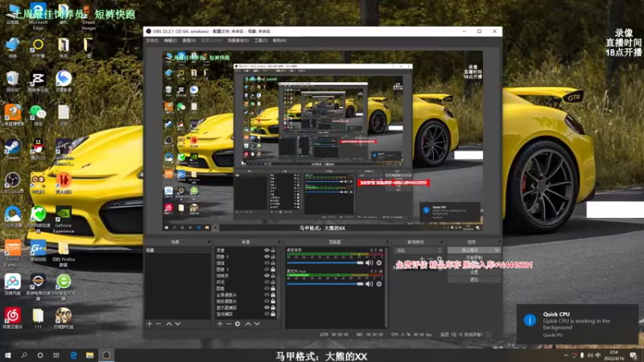Open Steam desktop shortcut

(x=13, y=150)
